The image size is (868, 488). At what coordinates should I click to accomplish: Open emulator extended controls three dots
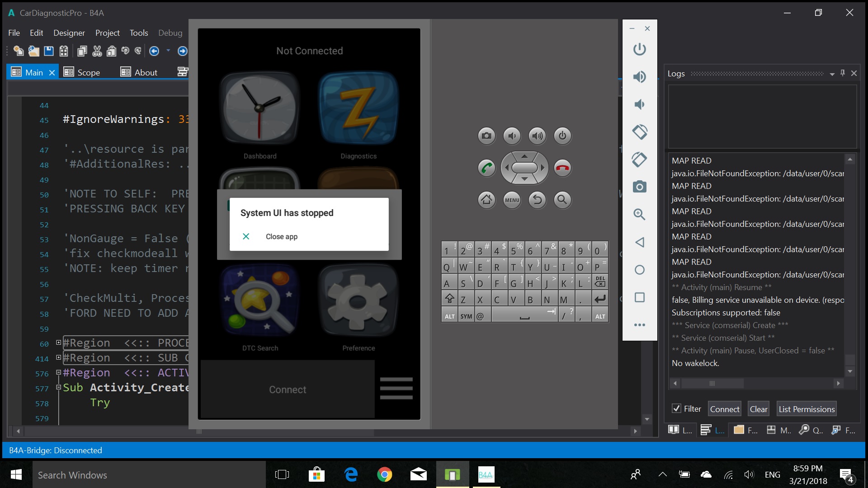point(639,325)
